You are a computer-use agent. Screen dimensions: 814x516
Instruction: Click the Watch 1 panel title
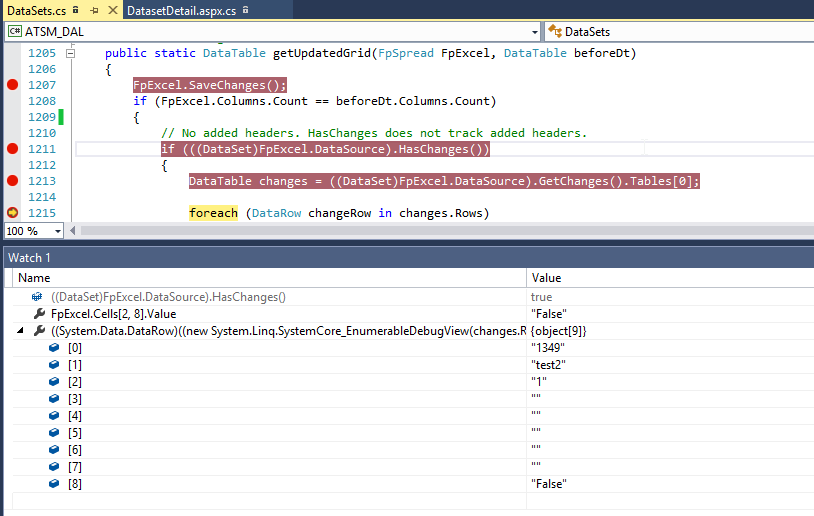tap(29, 257)
